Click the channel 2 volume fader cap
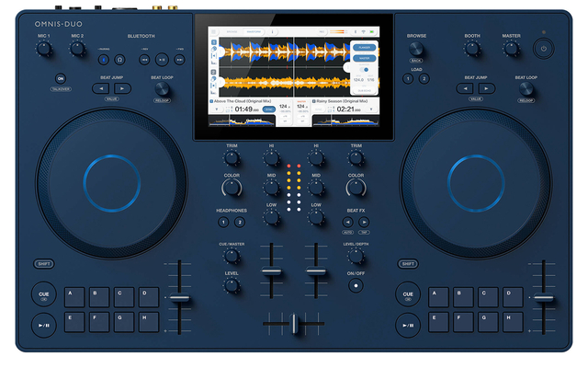Image resolution: width=588 pixels, height=368 pixels. (x=316, y=270)
